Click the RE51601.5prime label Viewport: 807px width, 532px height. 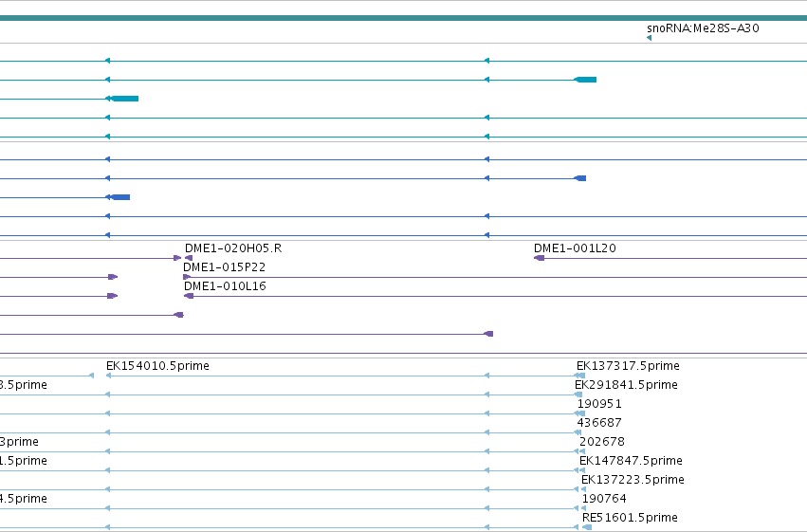pyautogui.click(x=630, y=518)
